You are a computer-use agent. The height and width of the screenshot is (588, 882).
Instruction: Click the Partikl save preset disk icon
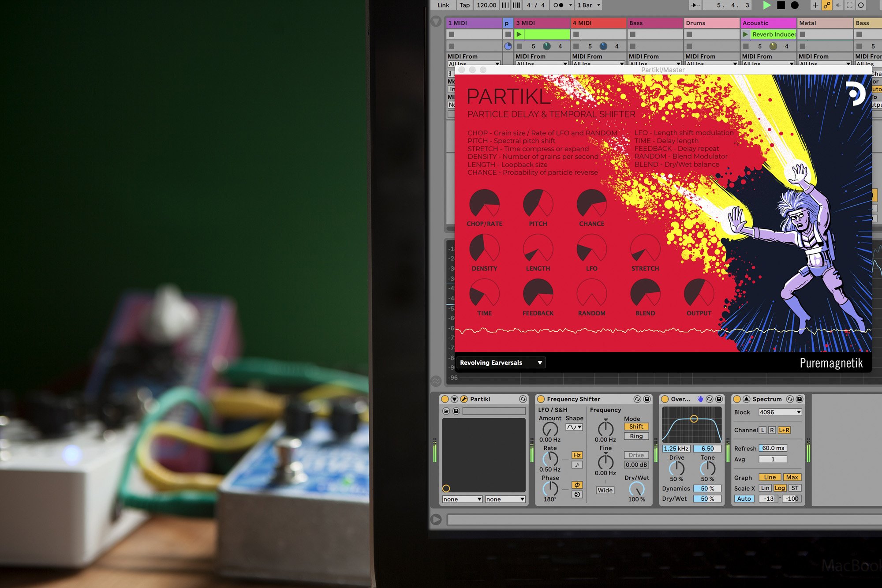tap(456, 411)
